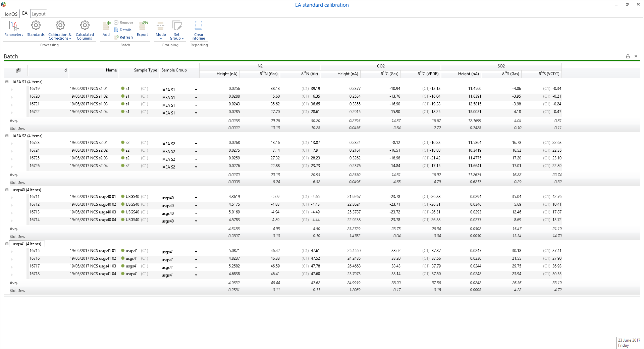Lock the Batch panel with padlock icon
This screenshot has width=644, height=349.
[628, 56]
